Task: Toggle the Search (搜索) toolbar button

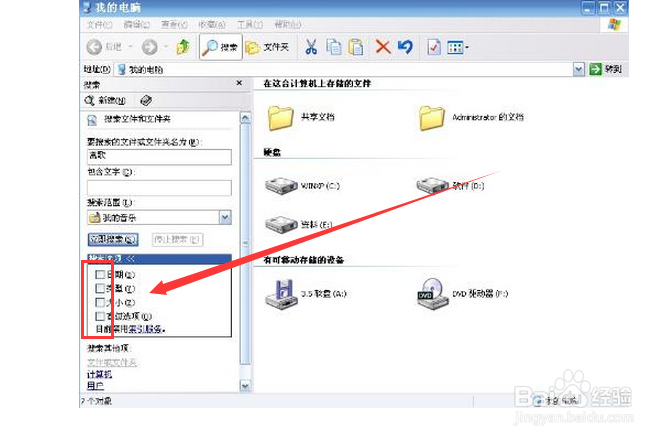Action: point(220,47)
